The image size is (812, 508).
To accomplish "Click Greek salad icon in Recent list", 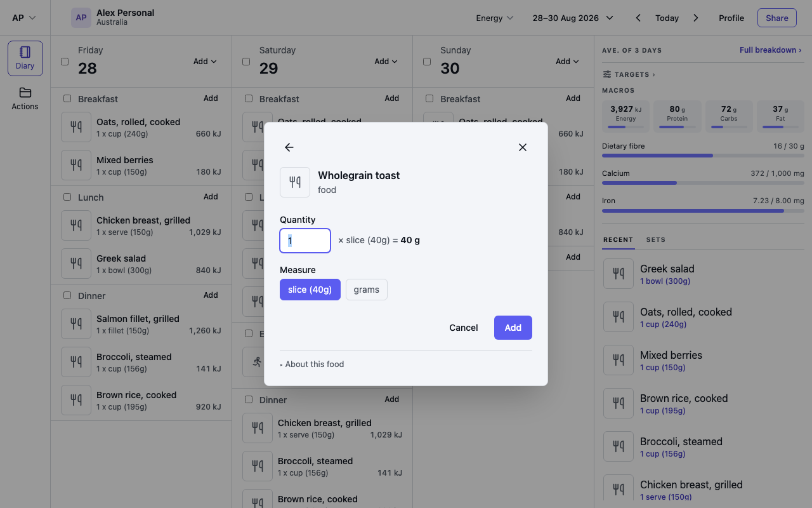I will pos(619,274).
